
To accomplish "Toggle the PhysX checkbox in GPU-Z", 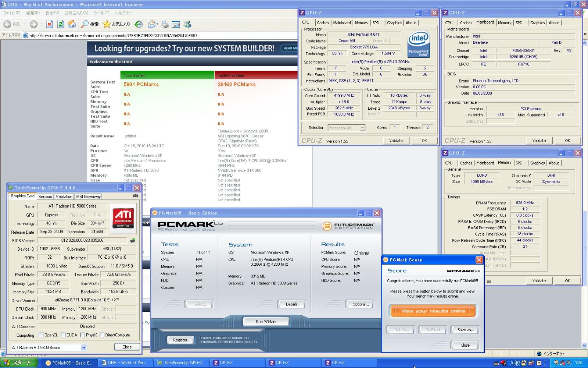I will tap(83, 335).
